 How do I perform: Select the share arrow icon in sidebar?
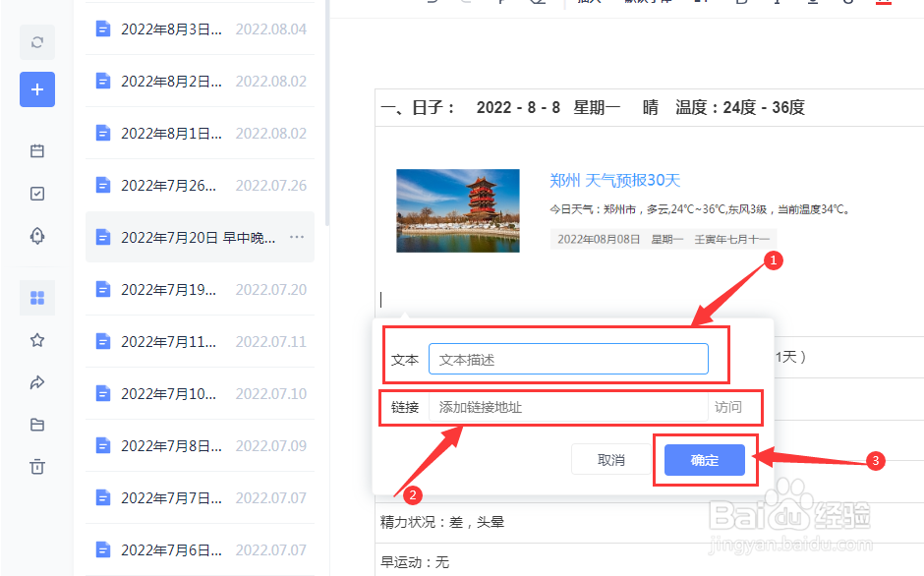pyautogui.click(x=37, y=382)
